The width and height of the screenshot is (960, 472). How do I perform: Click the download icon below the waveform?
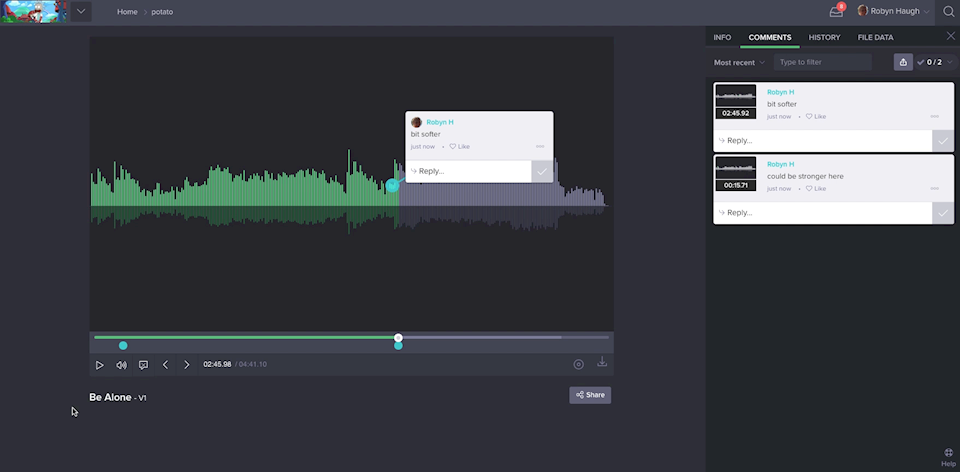602,363
